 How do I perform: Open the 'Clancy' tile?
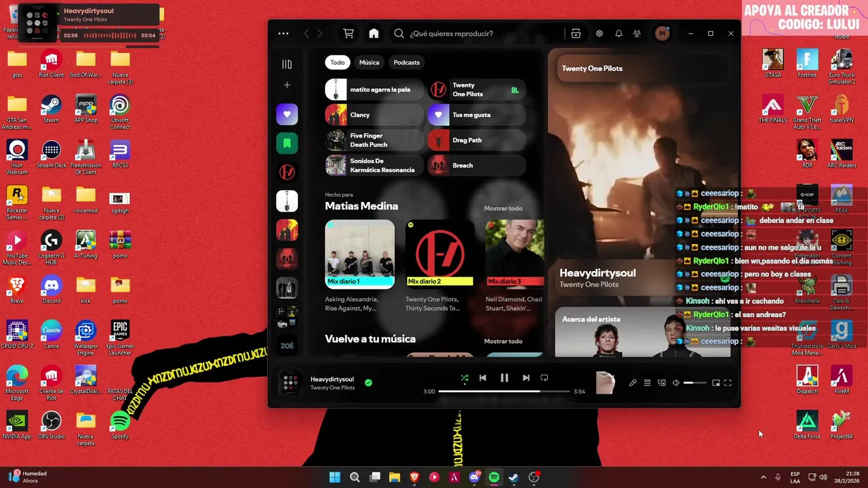tap(374, 115)
